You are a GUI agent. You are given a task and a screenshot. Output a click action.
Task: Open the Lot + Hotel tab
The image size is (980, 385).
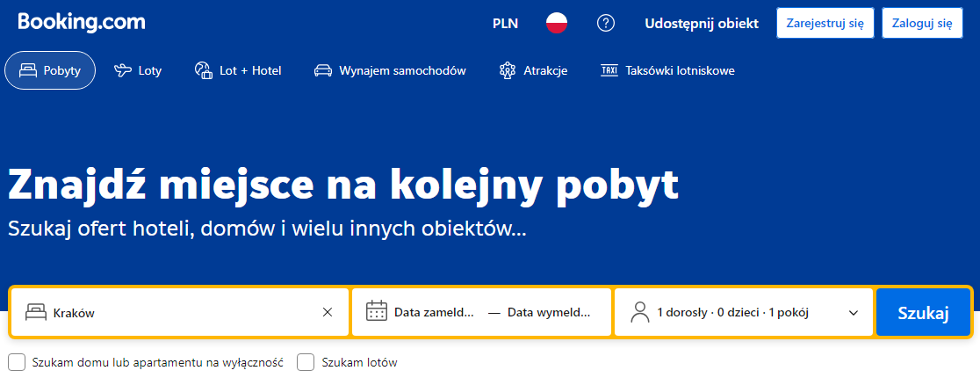[x=237, y=70]
